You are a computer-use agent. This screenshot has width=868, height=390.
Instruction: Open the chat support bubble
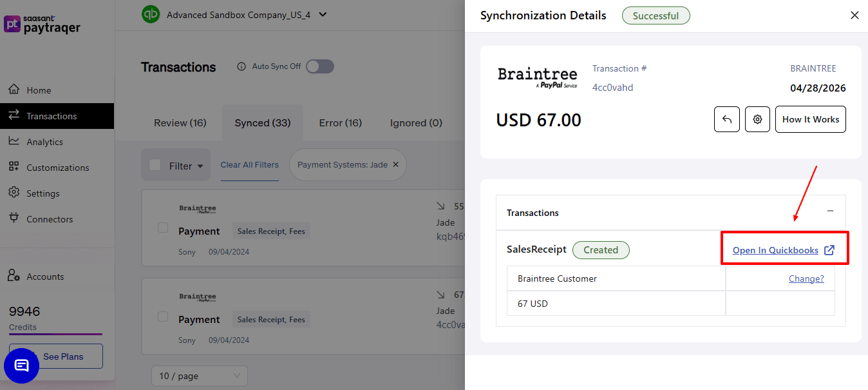click(x=21, y=366)
